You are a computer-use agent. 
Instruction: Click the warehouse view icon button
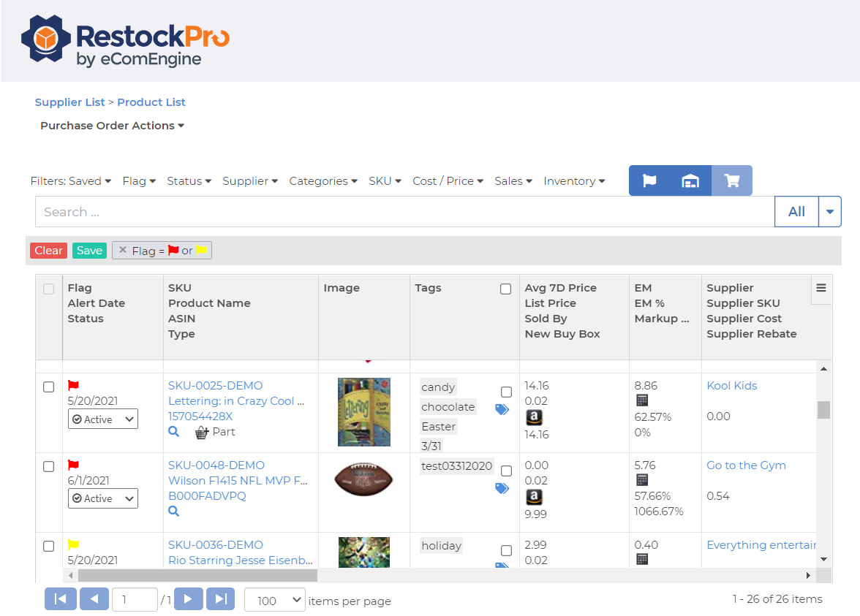click(690, 181)
